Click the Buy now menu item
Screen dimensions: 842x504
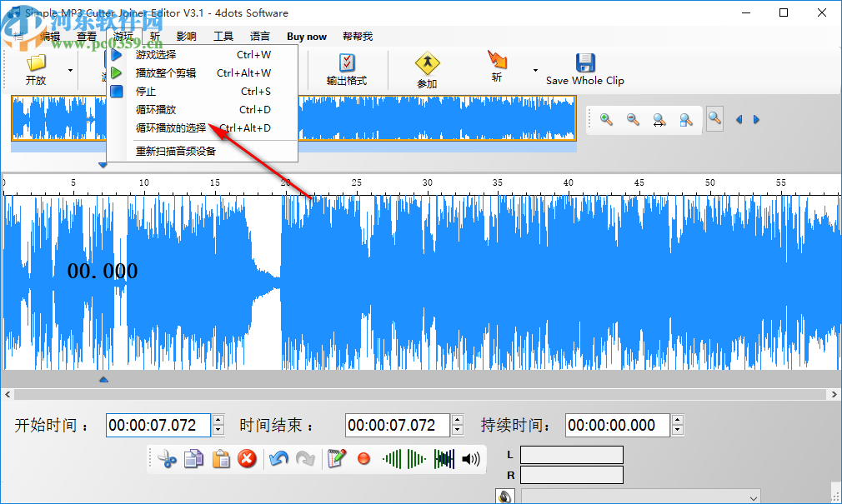(x=306, y=36)
